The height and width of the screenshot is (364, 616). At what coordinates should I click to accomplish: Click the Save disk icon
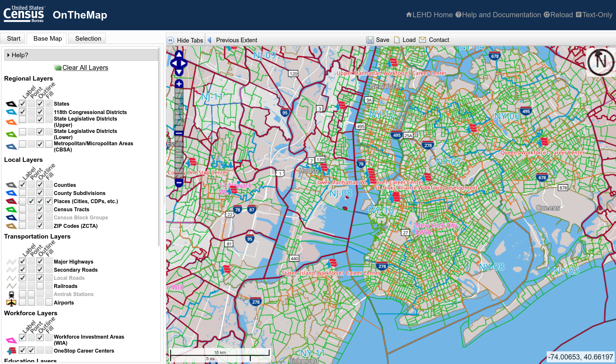370,40
